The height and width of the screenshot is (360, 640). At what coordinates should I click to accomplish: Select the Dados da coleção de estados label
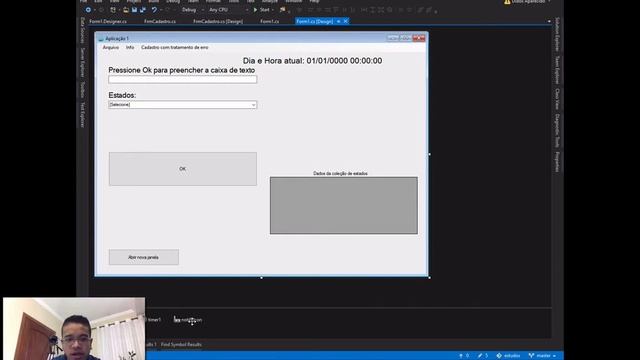pos(340,173)
